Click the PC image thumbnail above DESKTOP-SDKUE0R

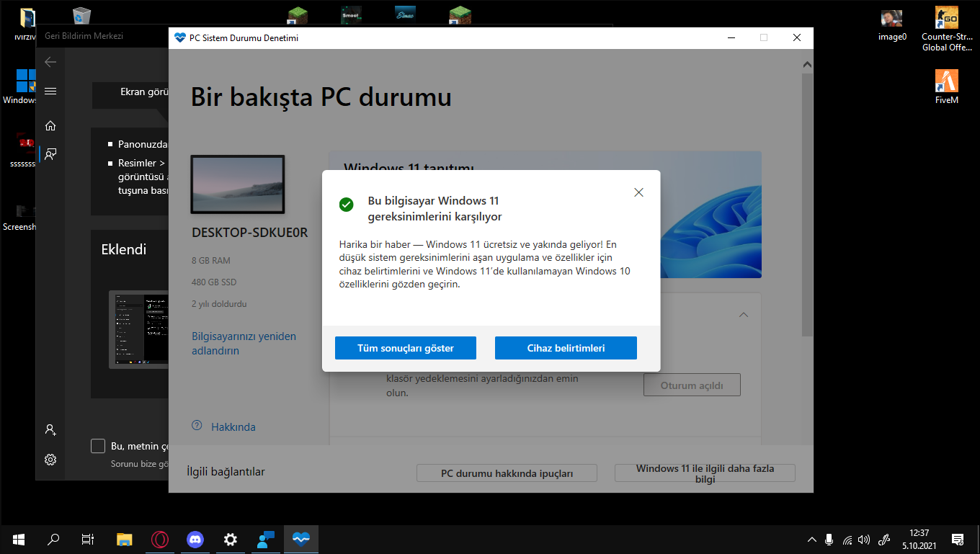(238, 184)
